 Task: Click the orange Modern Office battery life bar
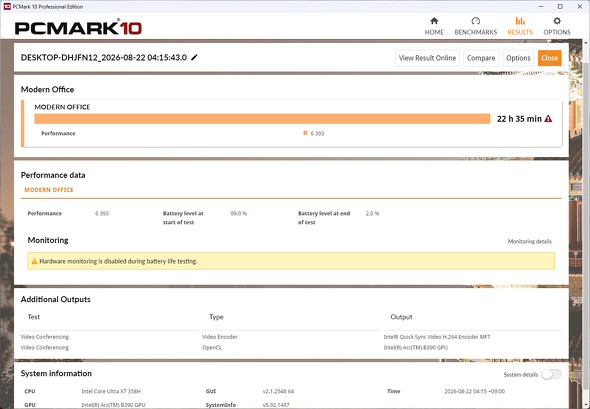coord(262,119)
